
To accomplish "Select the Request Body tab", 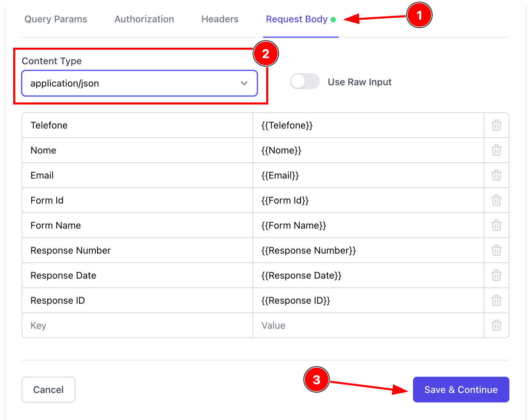I will pos(297,19).
